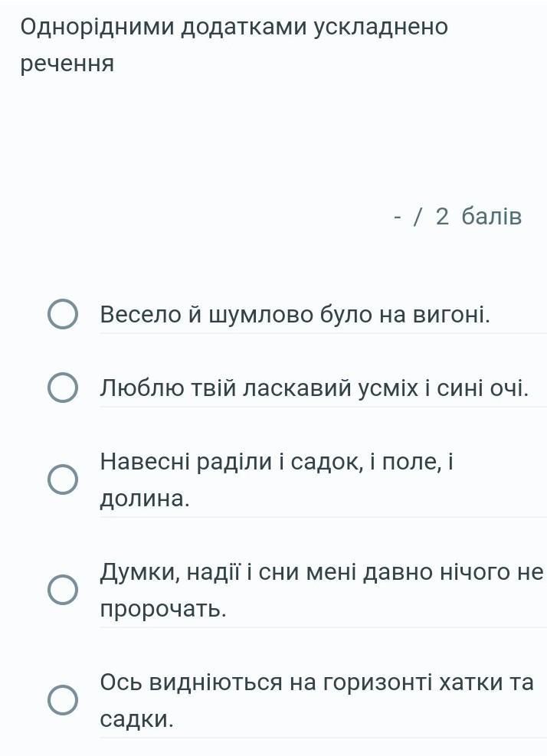Click the word 'речення' in the question
The height and width of the screenshot is (756, 547).
(67, 64)
